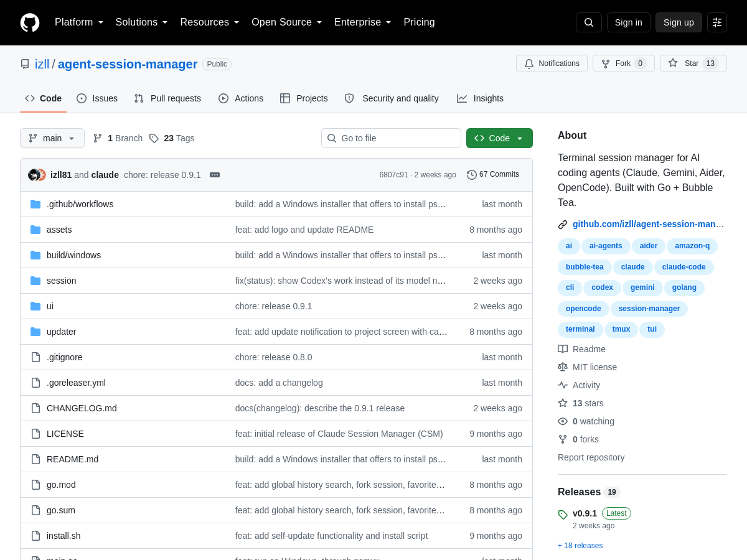Open the 13 stars link

coord(581,403)
